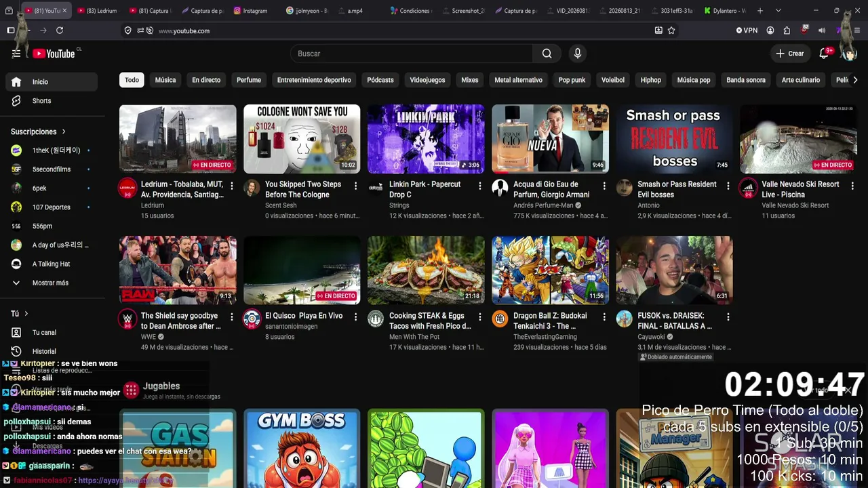Play the Valle Nevado live stream thumbnail

click(798, 139)
